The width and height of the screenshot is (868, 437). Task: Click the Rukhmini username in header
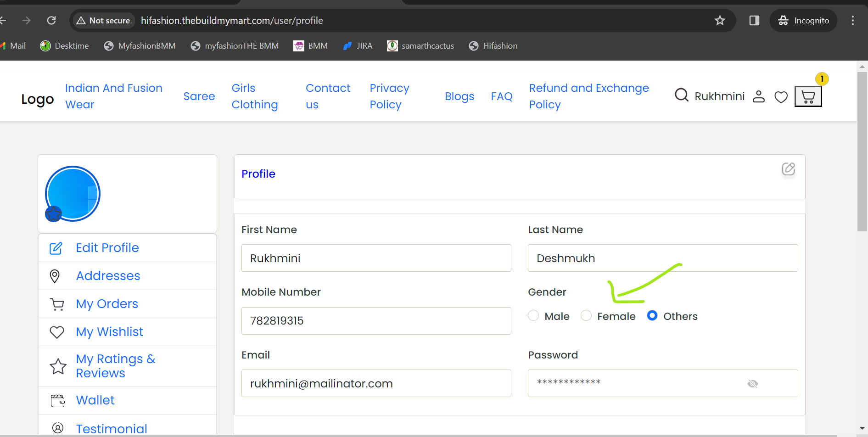click(720, 96)
